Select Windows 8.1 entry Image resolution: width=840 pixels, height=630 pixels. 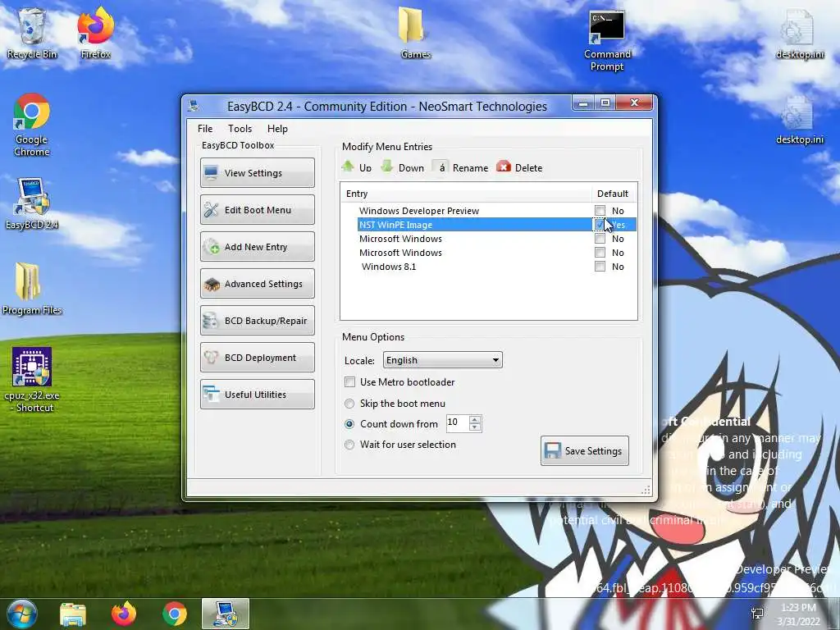[388, 267]
